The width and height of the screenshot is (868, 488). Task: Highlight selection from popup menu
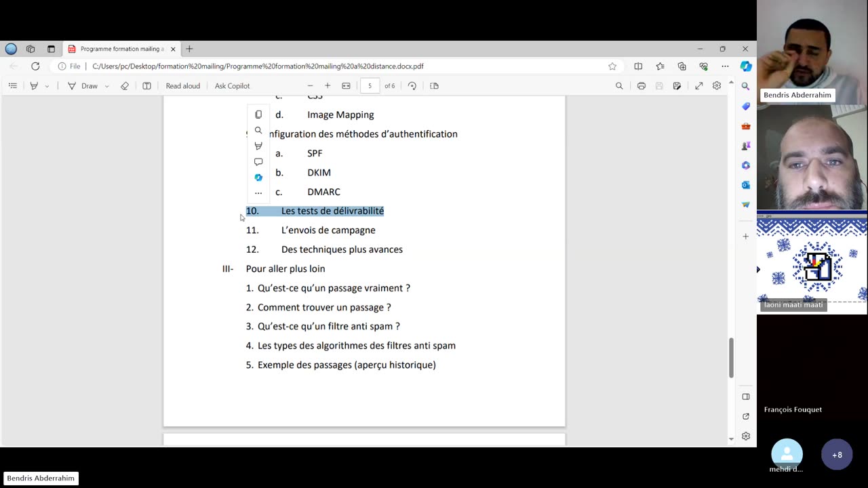[258, 146]
